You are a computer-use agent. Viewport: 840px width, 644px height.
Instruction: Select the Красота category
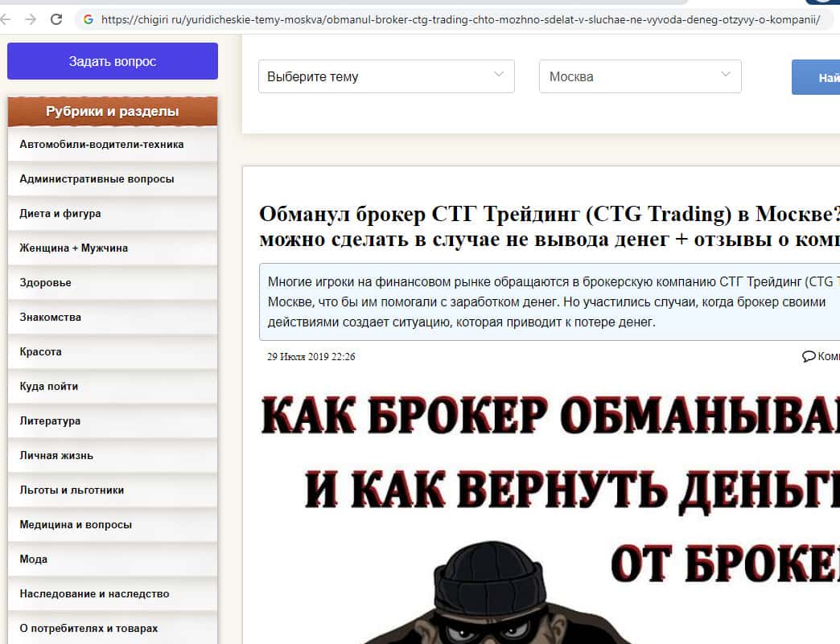click(113, 351)
